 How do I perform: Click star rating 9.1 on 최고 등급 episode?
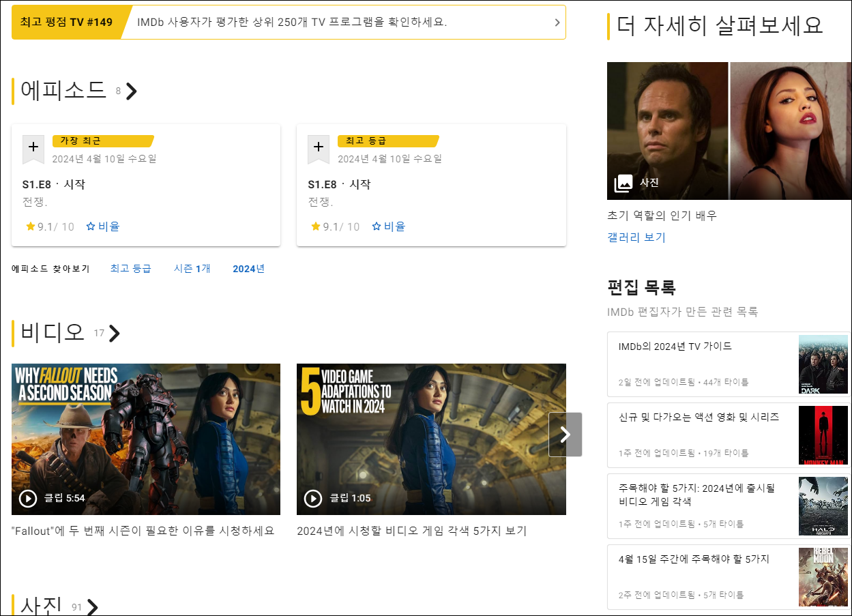click(335, 226)
